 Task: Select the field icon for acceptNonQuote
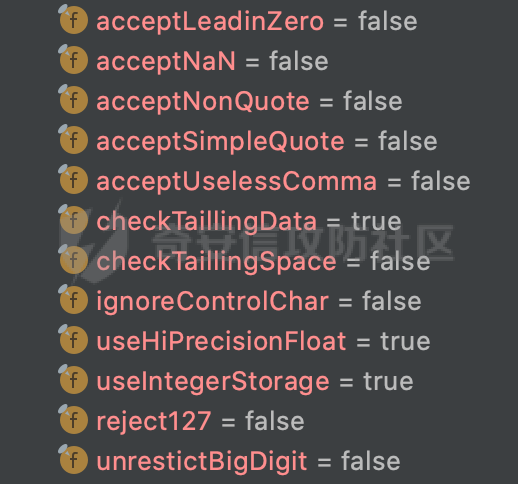tap(74, 100)
